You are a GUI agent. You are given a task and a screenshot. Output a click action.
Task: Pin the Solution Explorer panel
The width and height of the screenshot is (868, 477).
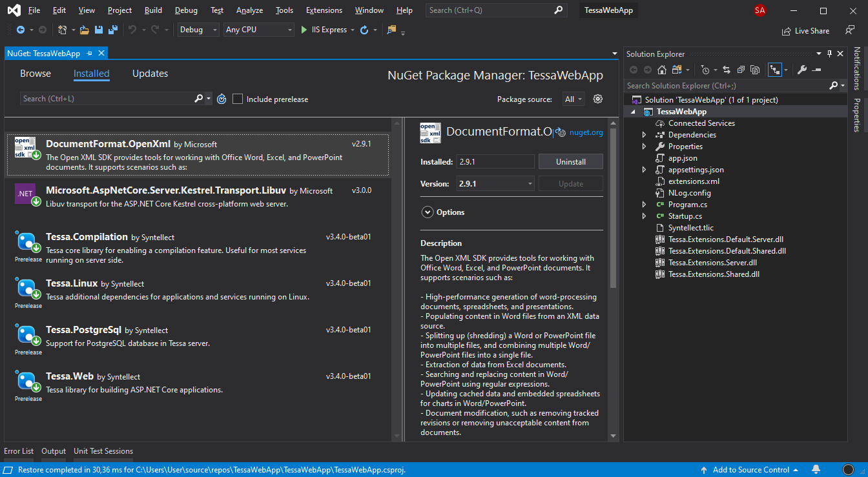(829, 54)
